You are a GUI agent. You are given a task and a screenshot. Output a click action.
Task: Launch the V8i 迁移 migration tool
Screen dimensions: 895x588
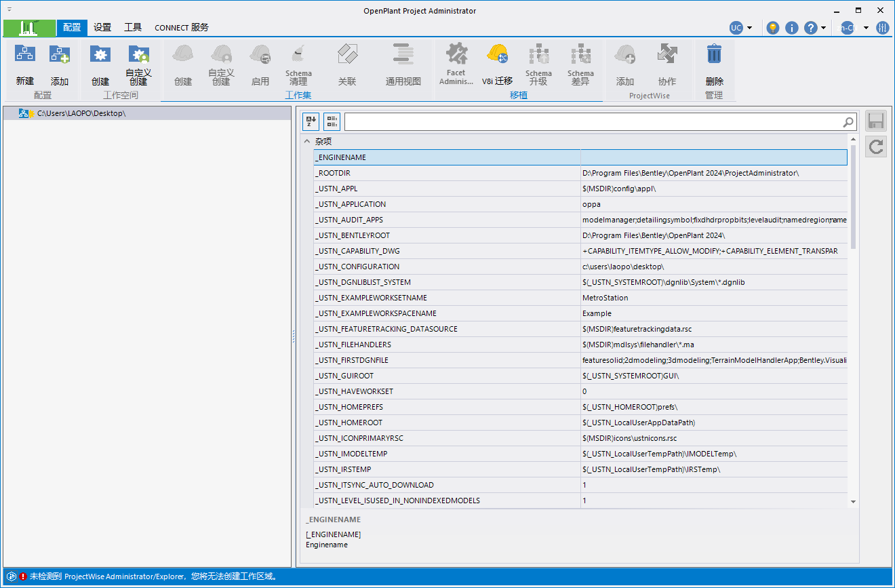497,64
